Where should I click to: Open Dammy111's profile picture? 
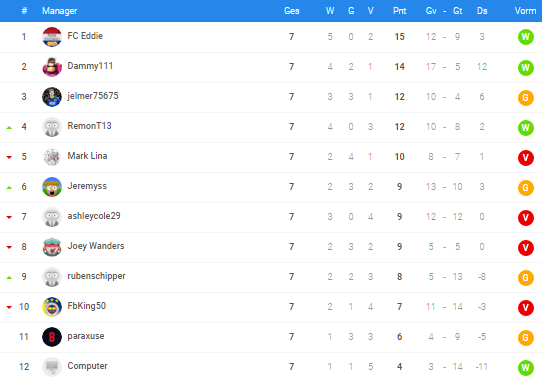pyautogui.click(x=52, y=67)
